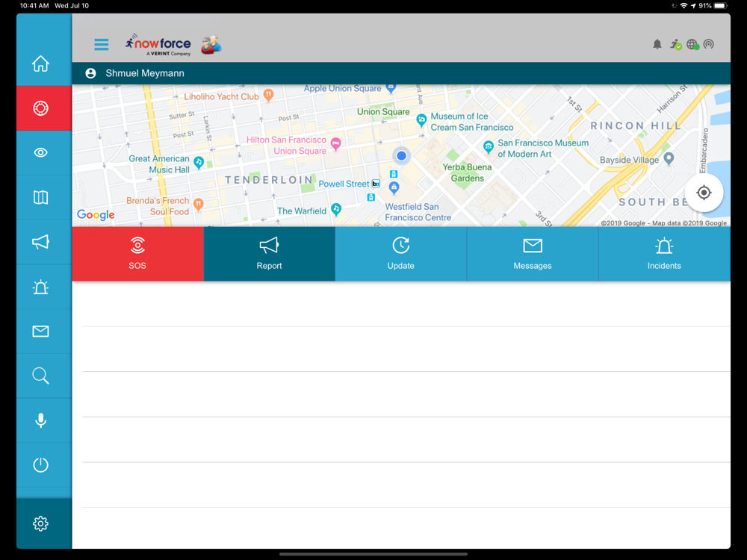
Task: Select the Bayside Village marker
Action: pos(669,158)
